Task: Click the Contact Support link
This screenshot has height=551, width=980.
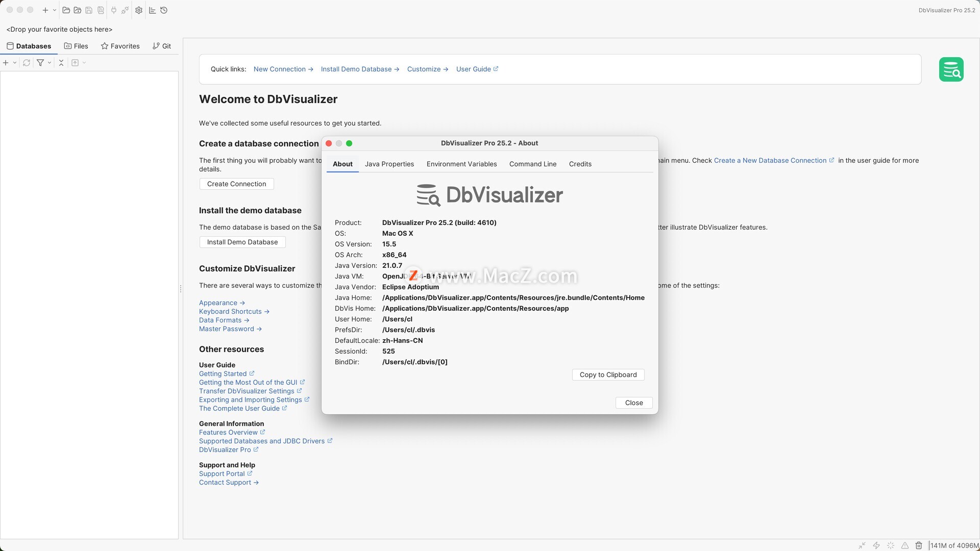Action: coord(229,483)
